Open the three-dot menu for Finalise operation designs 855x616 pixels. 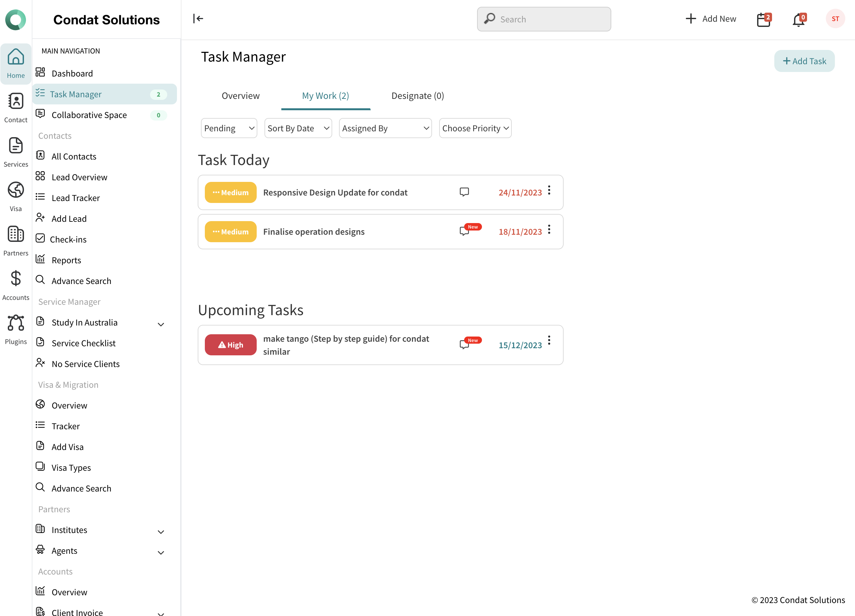tap(549, 229)
